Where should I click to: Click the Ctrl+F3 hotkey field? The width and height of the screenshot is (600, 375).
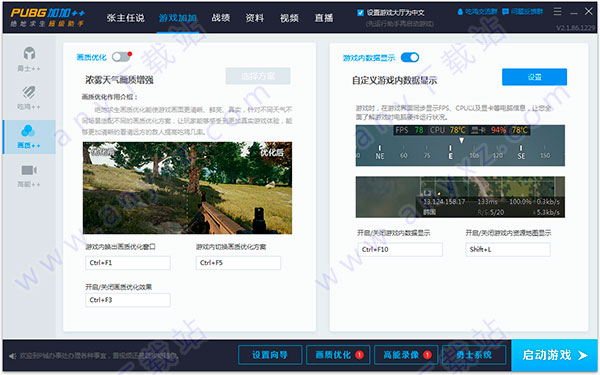click(128, 300)
